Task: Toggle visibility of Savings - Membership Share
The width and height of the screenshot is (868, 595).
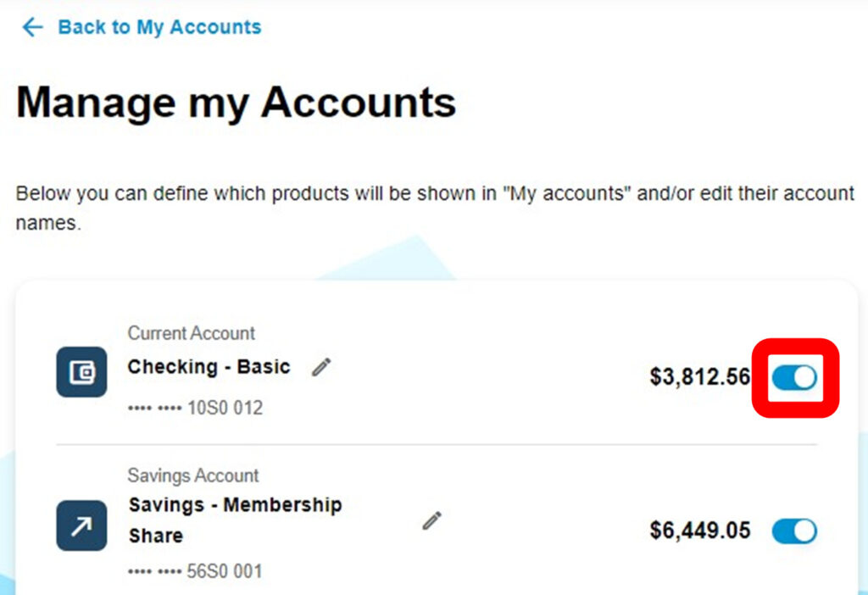Action: point(794,531)
